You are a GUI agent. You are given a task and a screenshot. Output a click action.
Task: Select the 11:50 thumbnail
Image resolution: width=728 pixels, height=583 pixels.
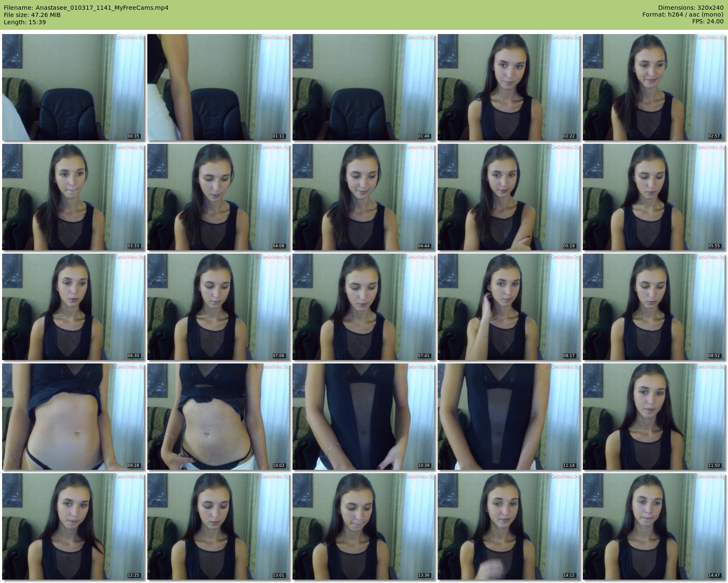654,417
